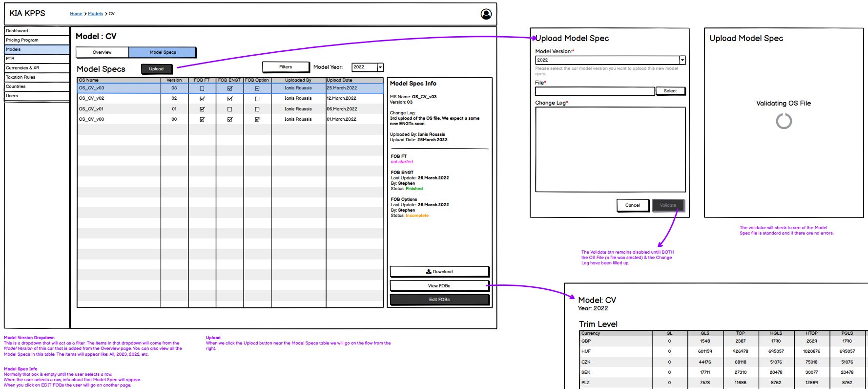This screenshot has width=868, height=389.
Task: Toggle FOB FT checkbox for OS_CV_v02
Action: point(202,99)
